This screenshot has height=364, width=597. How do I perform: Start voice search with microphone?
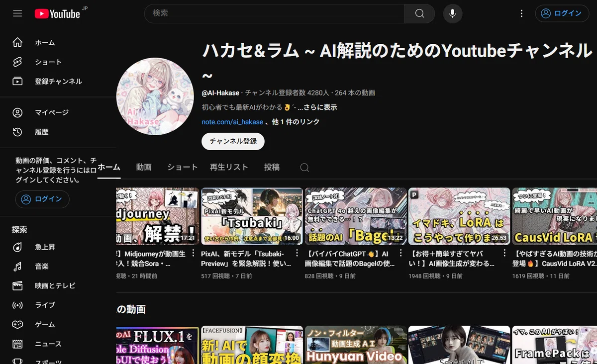tap(453, 13)
